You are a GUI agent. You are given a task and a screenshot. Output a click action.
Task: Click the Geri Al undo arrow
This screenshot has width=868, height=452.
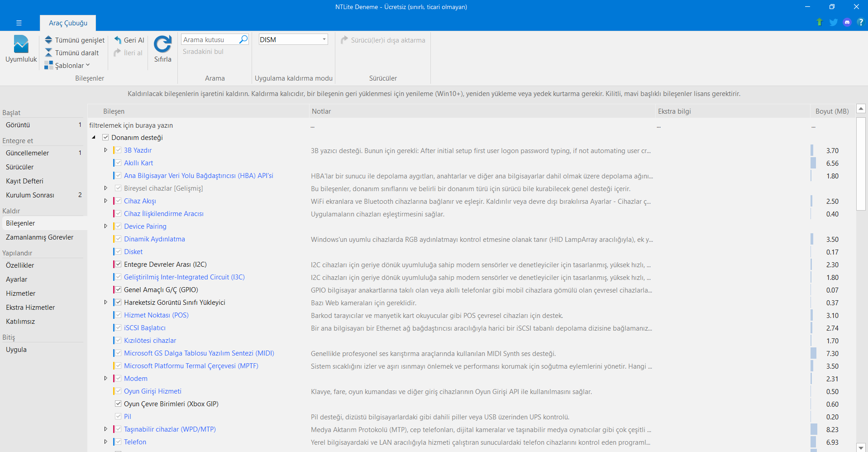[118, 40]
